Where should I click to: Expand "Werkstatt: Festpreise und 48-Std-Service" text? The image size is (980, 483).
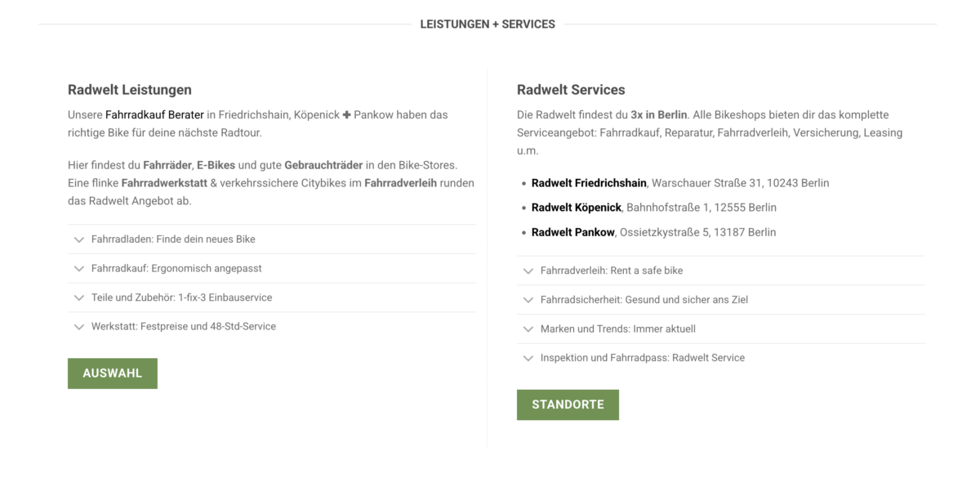point(184,327)
